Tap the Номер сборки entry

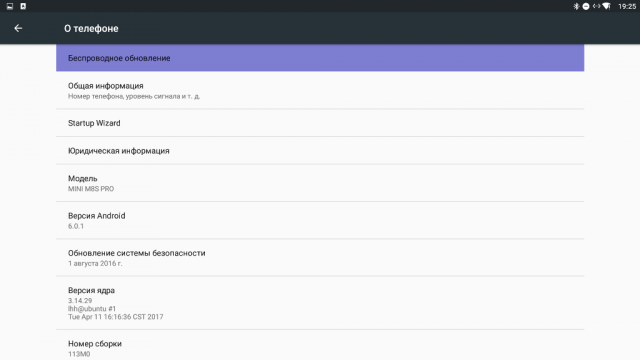coord(320,345)
